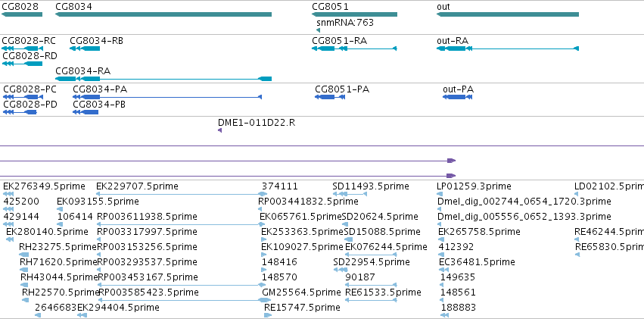Select the RH23275.5prime EST arrow
Image resolution: width=644 pixels, height=319 pixels.
(x=23, y=255)
